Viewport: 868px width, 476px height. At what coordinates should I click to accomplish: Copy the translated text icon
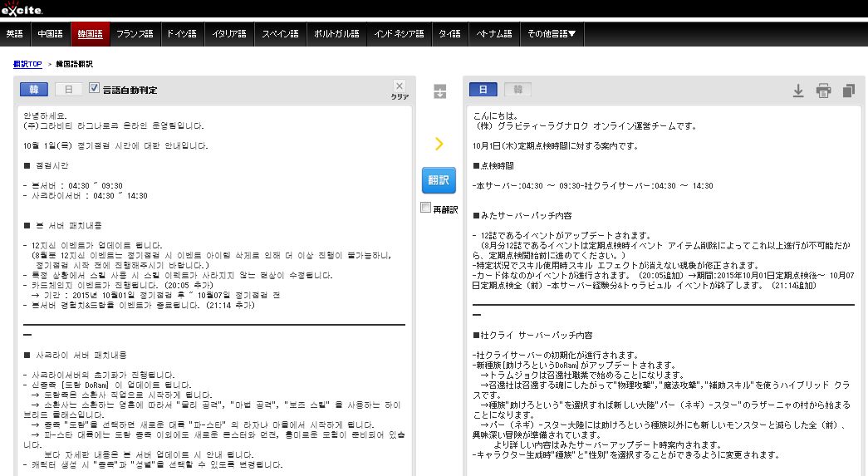849,91
